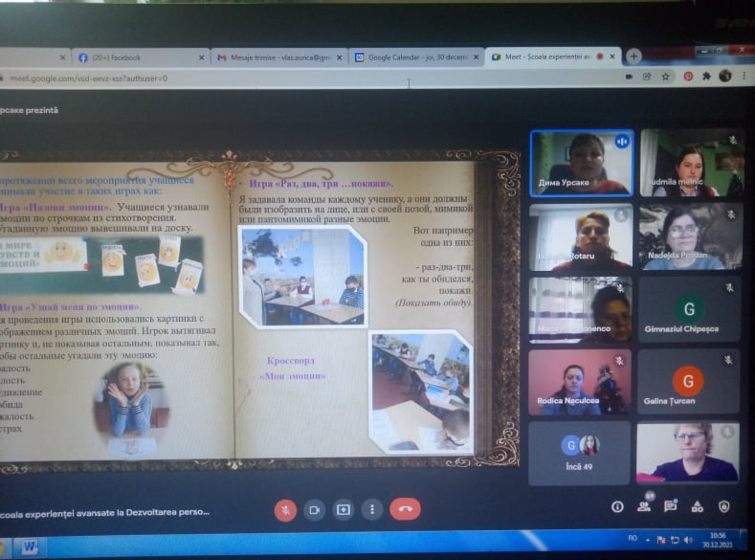Unmute the microphone in Meet

click(x=285, y=510)
